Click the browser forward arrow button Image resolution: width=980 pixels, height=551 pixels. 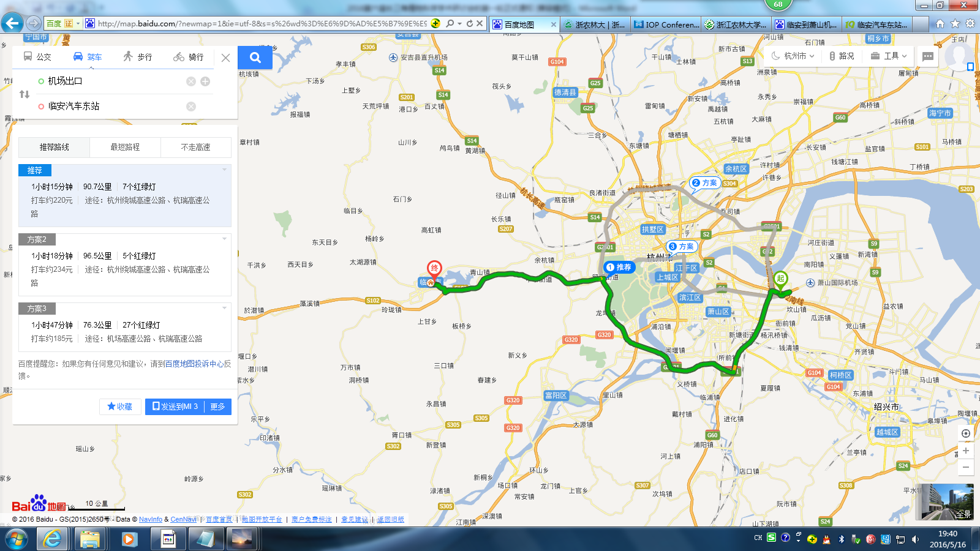click(x=34, y=23)
